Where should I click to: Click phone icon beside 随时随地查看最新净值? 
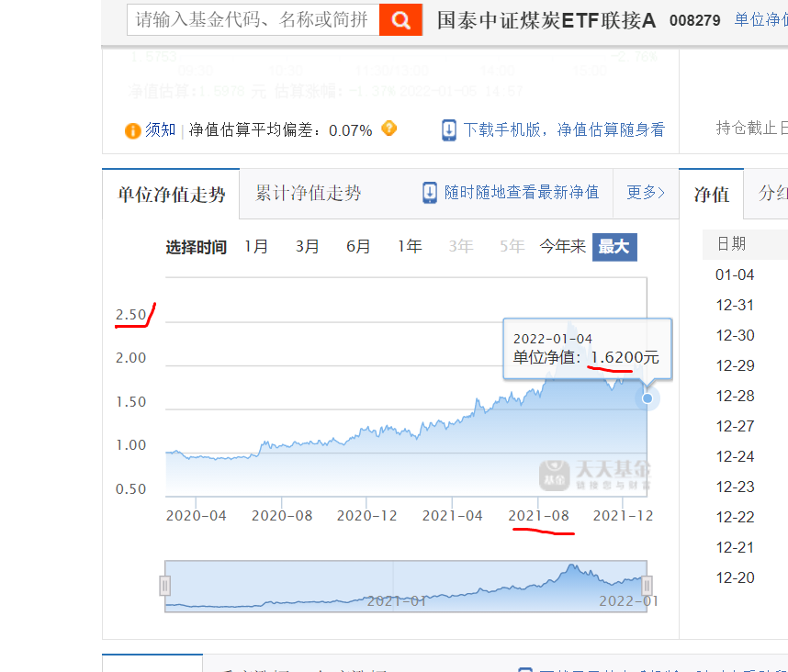(430, 193)
